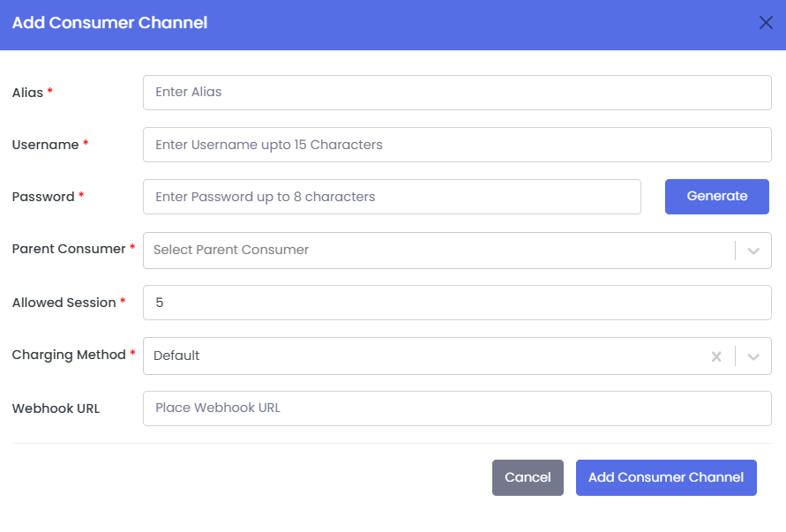This screenshot has height=532, width=786.
Task: Click the Parent Consumer label
Action: click(69, 250)
